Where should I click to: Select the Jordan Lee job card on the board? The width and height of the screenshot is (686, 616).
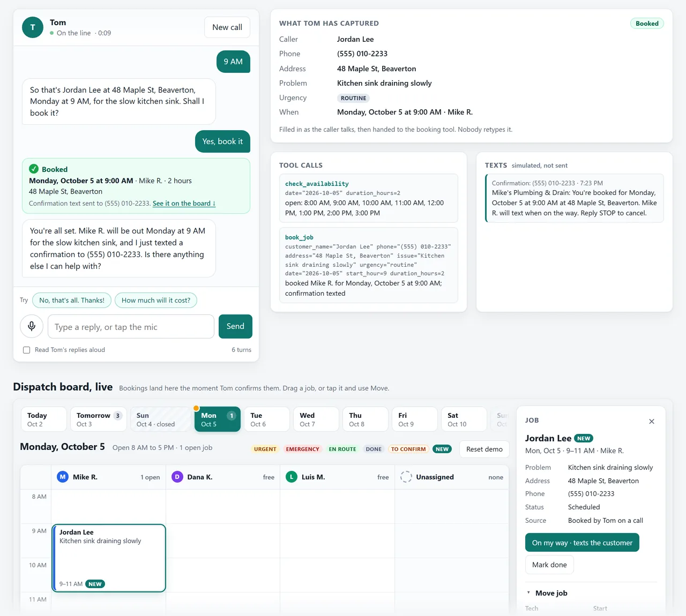click(109, 558)
